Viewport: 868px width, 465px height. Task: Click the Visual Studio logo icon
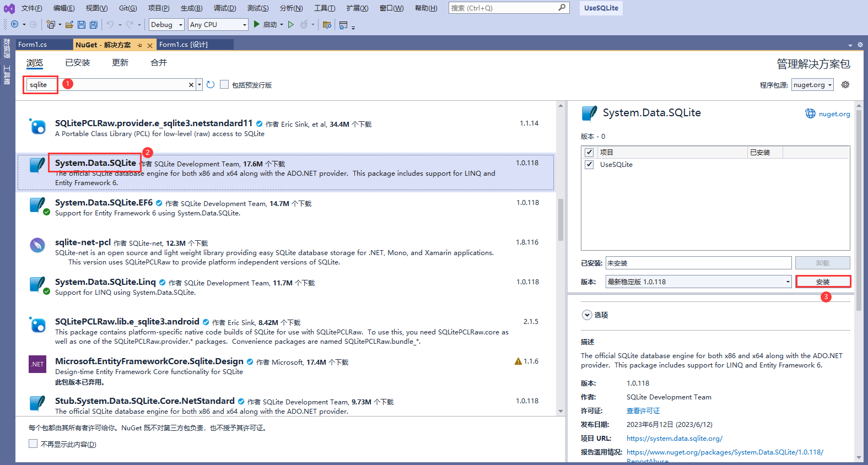pos(9,8)
